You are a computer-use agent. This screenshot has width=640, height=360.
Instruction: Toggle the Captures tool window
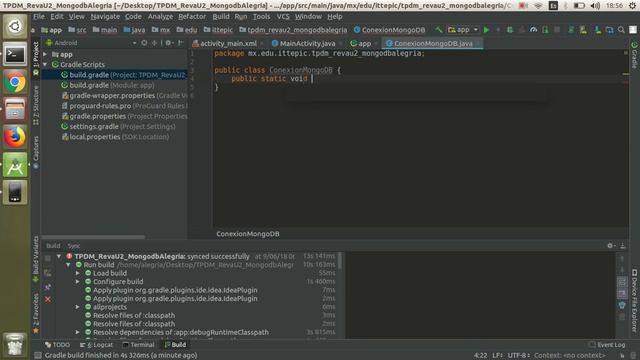(x=36, y=152)
